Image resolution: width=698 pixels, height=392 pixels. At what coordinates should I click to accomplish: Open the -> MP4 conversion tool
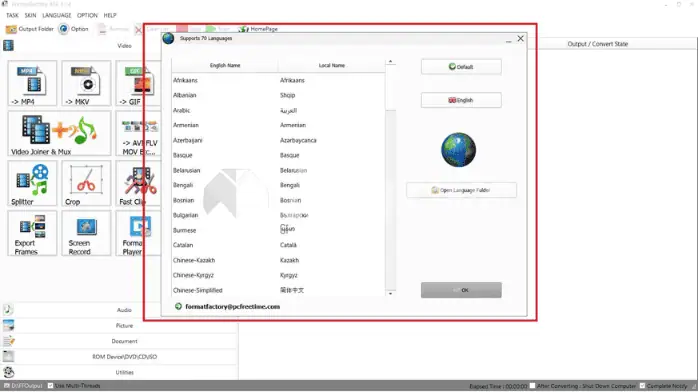click(32, 83)
